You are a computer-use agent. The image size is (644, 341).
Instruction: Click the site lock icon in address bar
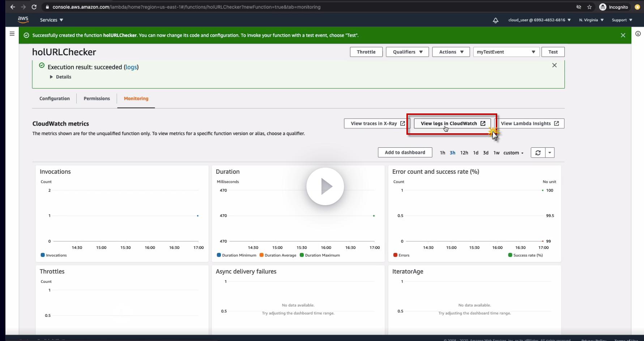pos(47,7)
